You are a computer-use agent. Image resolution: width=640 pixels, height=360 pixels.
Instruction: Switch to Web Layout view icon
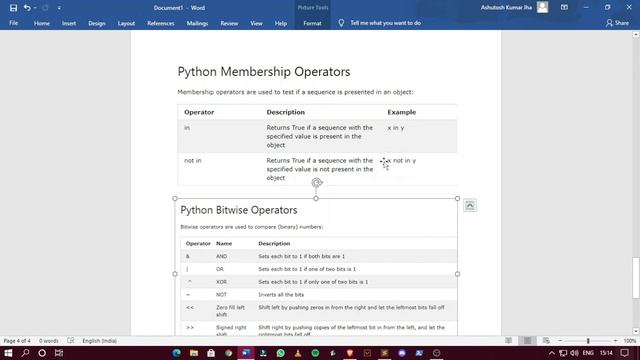pyautogui.click(x=546, y=340)
